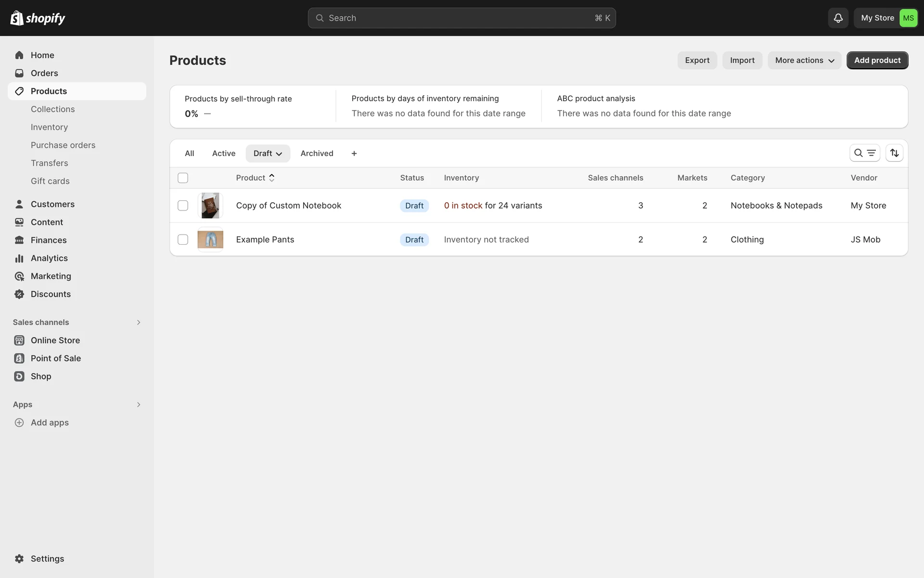Image resolution: width=924 pixels, height=578 pixels.
Task: Open the More actions dropdown
Action: coord(804,60)
